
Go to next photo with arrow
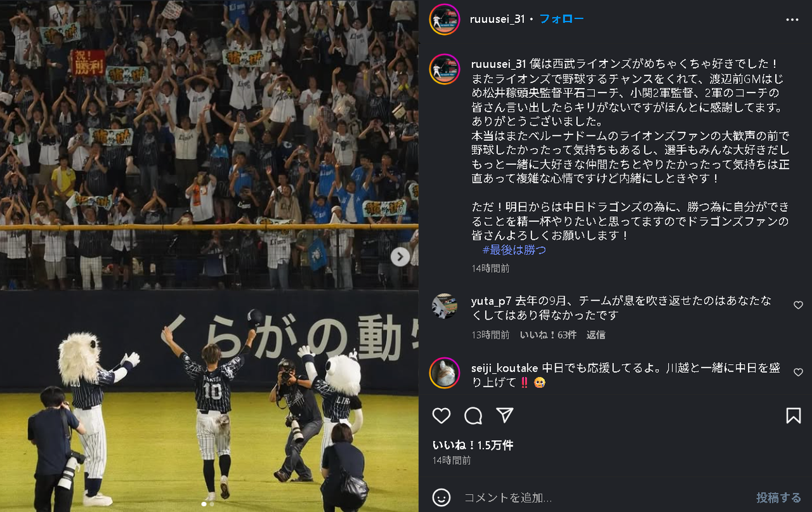pyautogui.click(x=400, y=256)
